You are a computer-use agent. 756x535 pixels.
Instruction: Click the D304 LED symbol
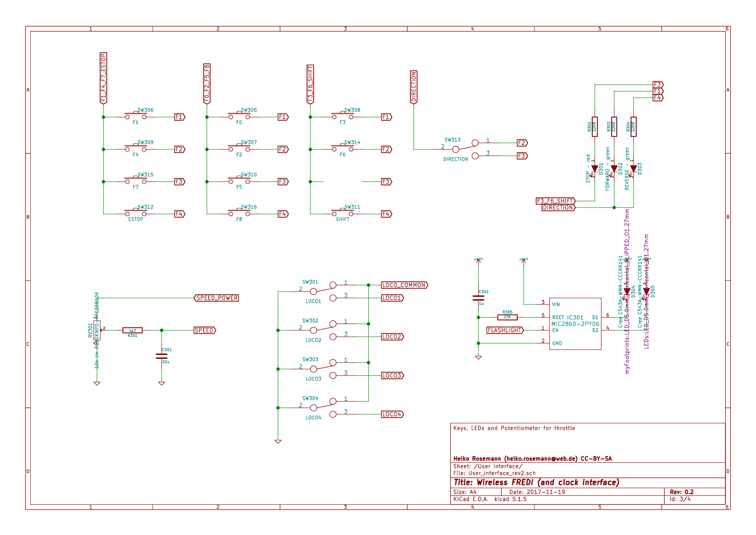click(627, 292)
